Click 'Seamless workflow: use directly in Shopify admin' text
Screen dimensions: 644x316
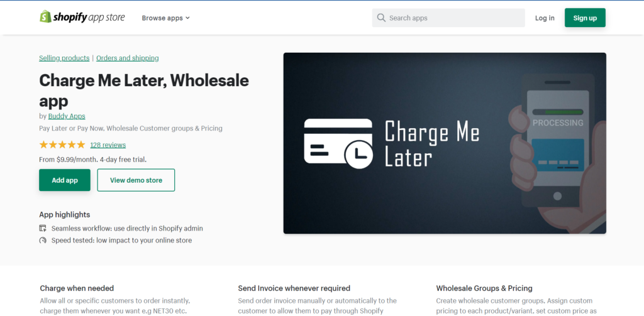127,228
